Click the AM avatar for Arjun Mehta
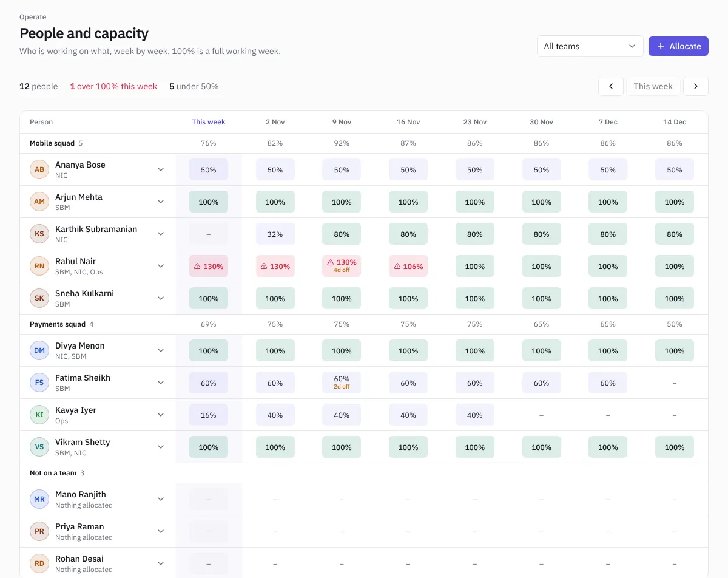Viewport: 728px width, 578px height. tap(39, 202)
